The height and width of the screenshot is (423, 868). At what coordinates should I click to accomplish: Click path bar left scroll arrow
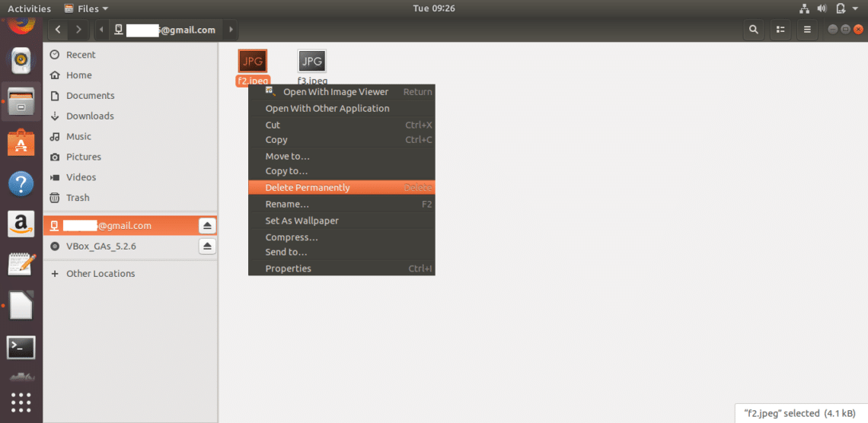click(102, 30)
